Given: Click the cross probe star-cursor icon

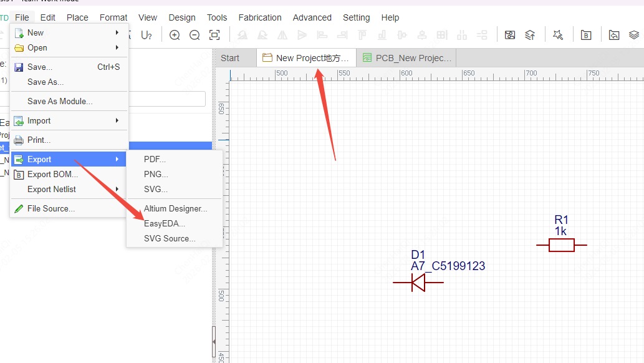Looking at the screenshot, I should [558, 36].
